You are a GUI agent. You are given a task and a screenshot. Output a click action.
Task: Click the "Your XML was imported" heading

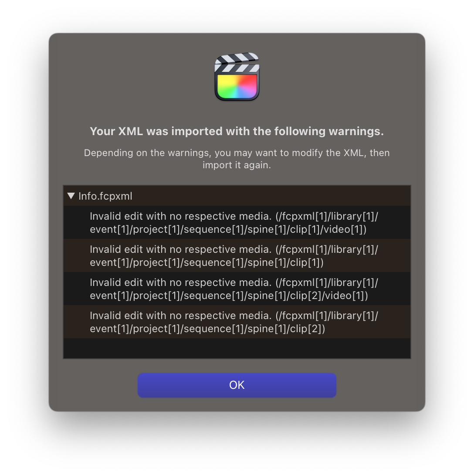(x=237, y=131)
